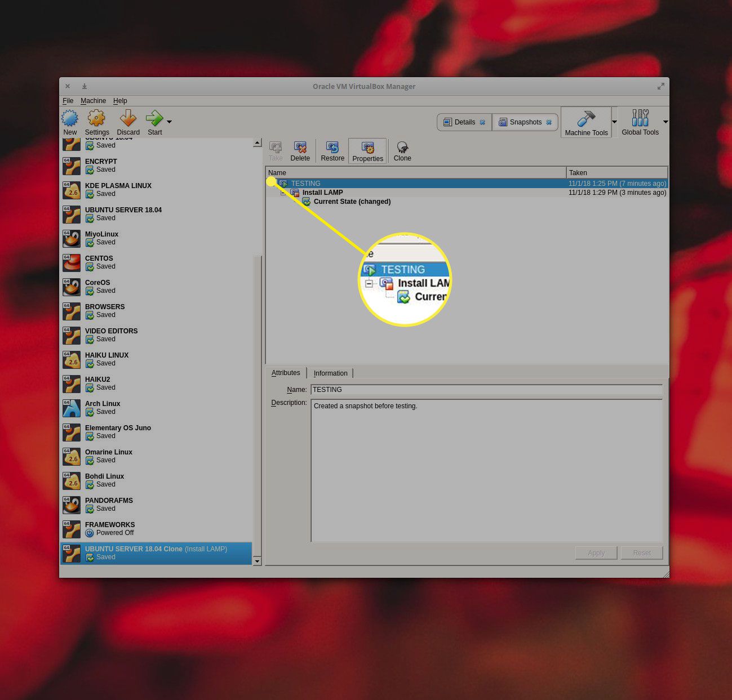Select the FRAMEWORKS powered off VM
The image size is (732, 700).
pyautogui.click(x=156, y=529)
